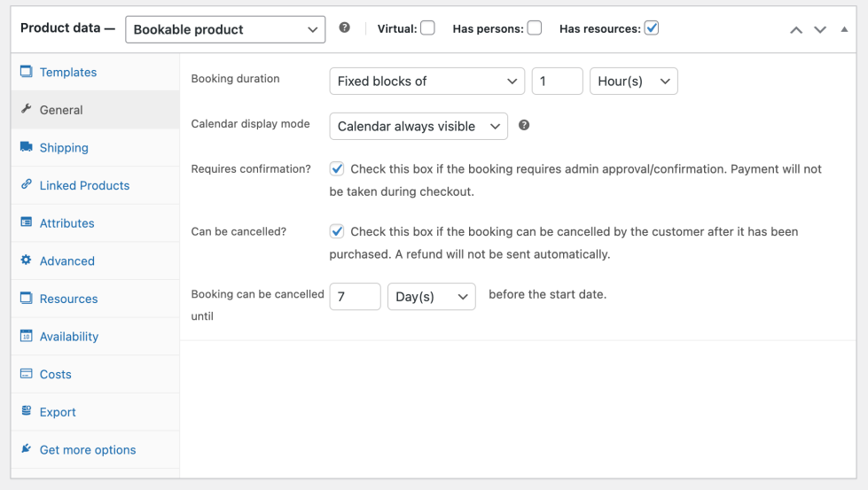The width and height of the screenshot is (868, 490).
Task: Enable the Virtual checkbox
Action: (427, 28)
